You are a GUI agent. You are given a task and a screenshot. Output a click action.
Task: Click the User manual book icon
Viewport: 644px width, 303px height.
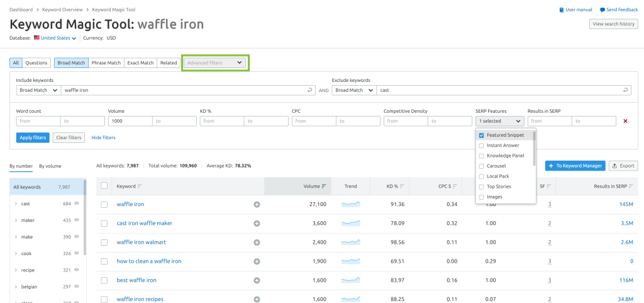(x=562, y=10)
